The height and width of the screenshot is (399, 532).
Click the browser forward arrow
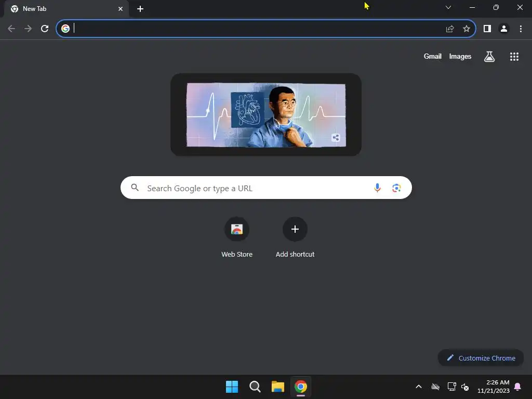coord(28,29)
